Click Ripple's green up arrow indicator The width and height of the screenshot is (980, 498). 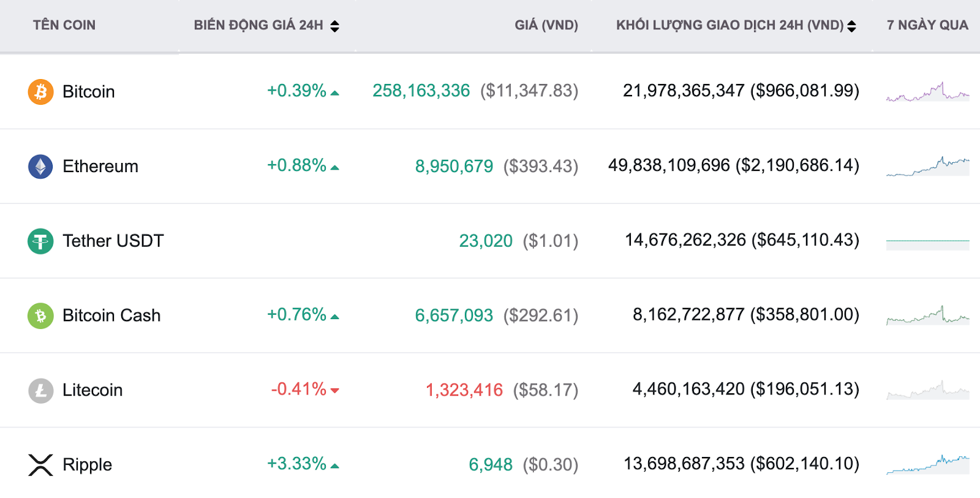pyautogui.click(x=334, y=466)
